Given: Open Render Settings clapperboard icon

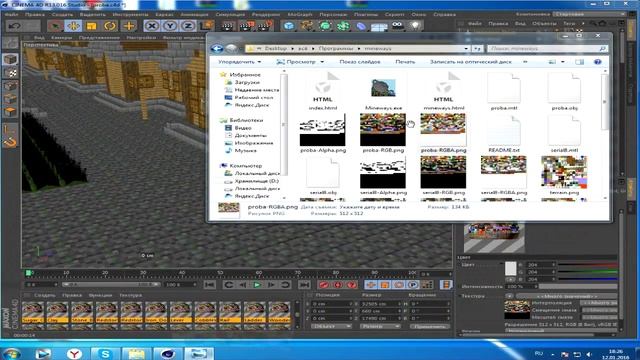Looking at the screenshot, I should coord(265,26).
